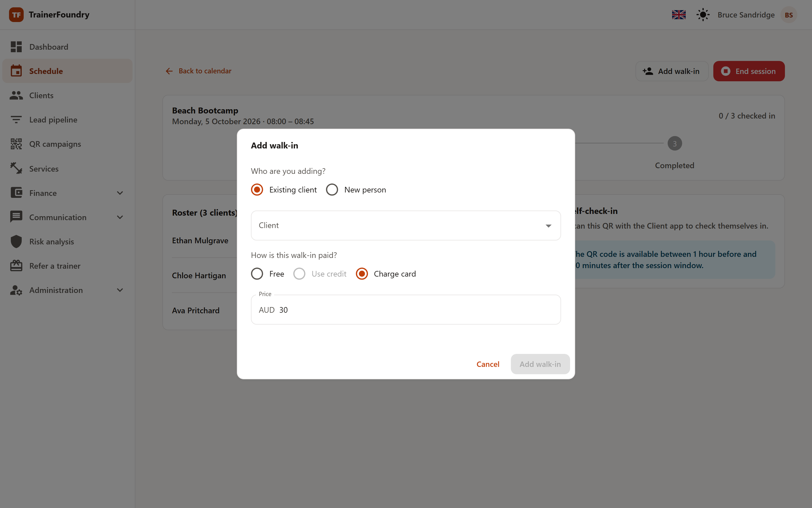The image size is (812, 508).
Task: Open the BS user avatar
Action: pos(789,15)
